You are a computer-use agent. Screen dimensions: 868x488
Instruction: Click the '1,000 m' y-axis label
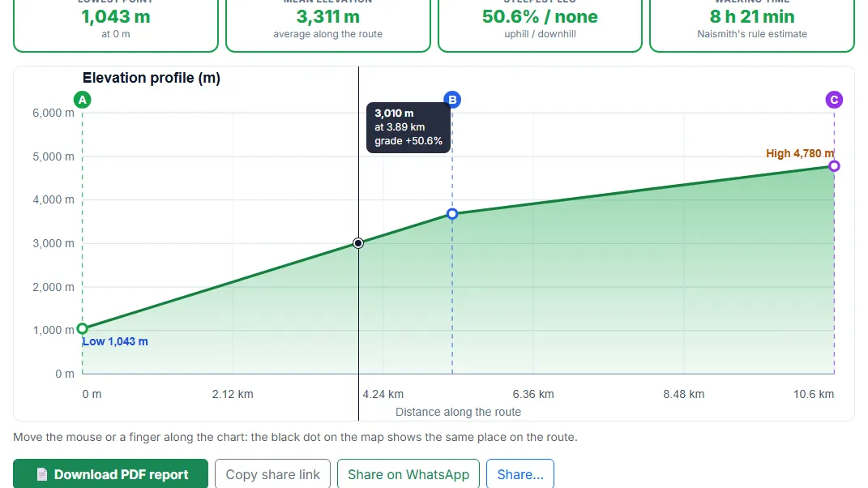tap(53, 330)
